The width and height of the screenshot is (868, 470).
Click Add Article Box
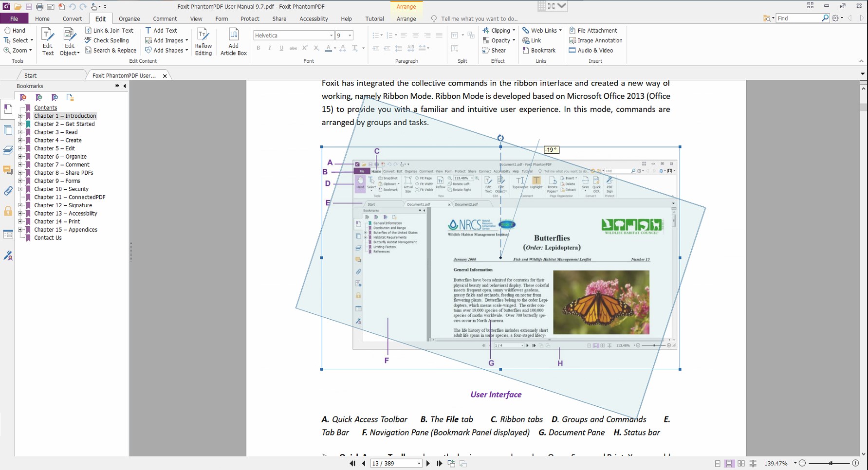point(234,42)
